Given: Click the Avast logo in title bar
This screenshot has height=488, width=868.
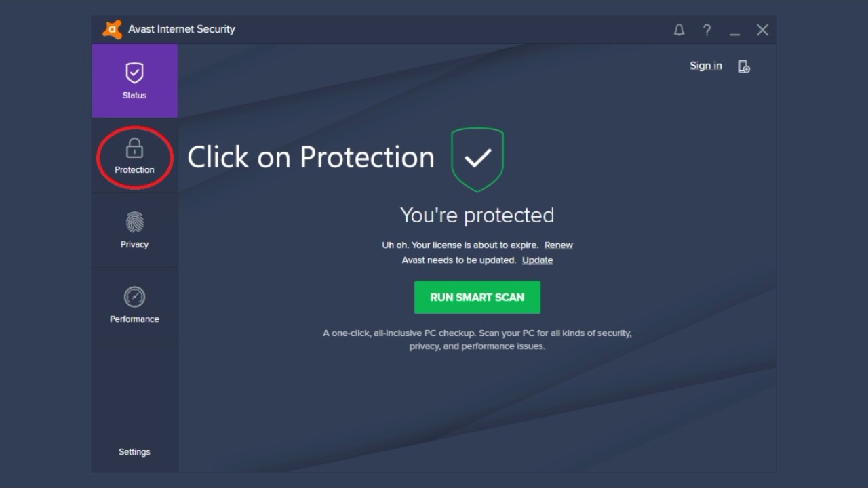Looking at the screenshot, I should tap(112, 30).
